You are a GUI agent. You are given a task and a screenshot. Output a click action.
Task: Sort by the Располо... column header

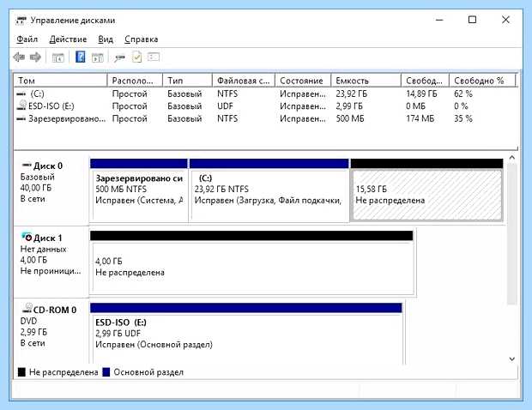pos(135,81)
